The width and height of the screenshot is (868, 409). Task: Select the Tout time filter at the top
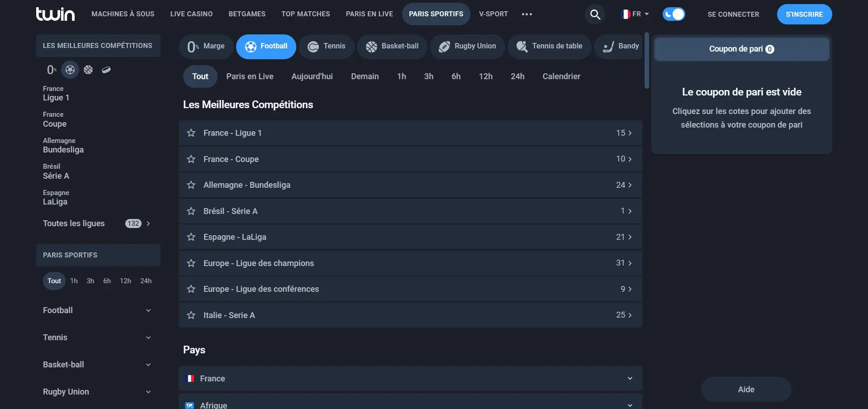[x=200, y=76]
